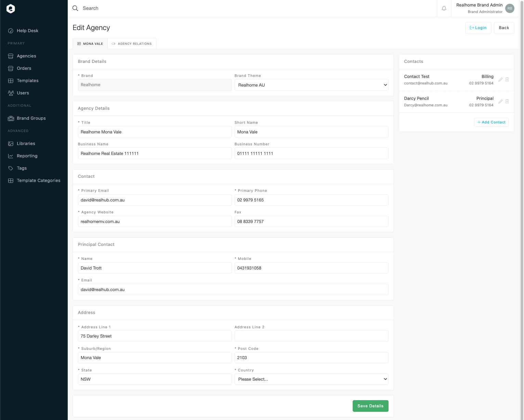Screen dimensions: 524x420
Task: Click the Back button
Action: tap(504, 28)
